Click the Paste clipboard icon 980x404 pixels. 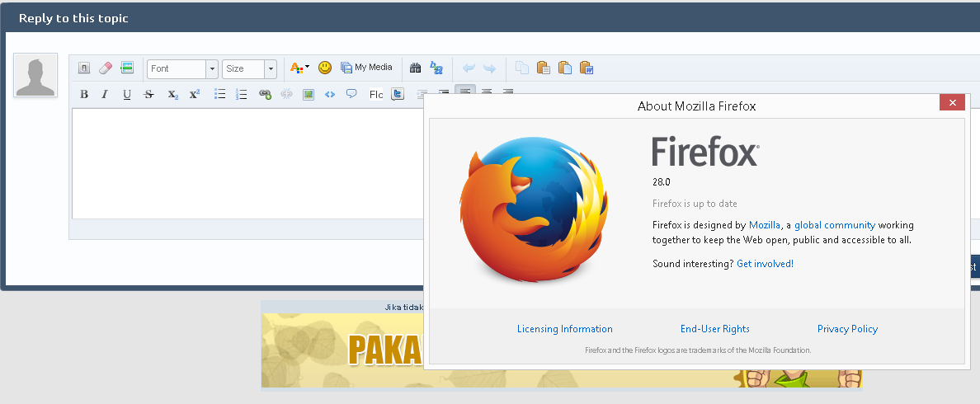(x=543, y=68)
